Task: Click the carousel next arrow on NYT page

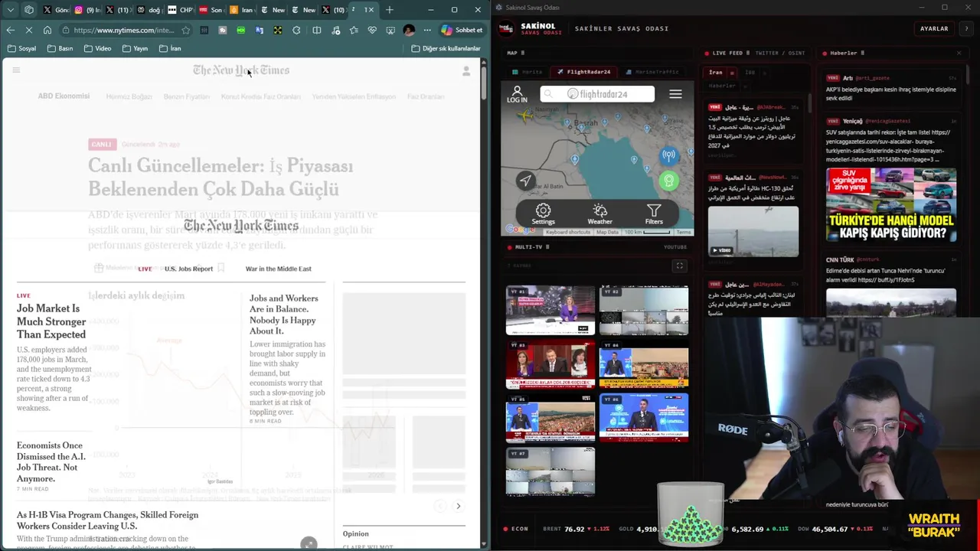Action: tap(458, 506)
